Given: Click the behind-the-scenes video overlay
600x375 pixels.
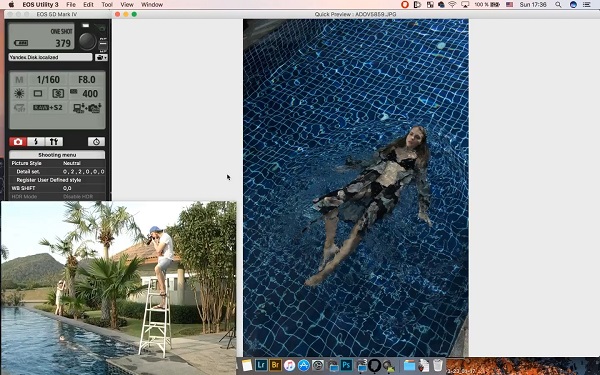Looking at the screenshot, I should click(x=119, y=288).
